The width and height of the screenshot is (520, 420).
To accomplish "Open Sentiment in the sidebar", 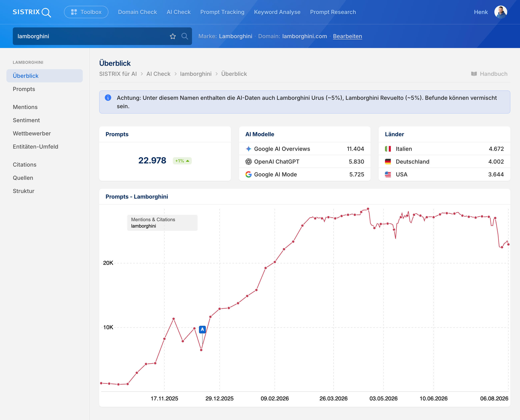I will (26, 120).
